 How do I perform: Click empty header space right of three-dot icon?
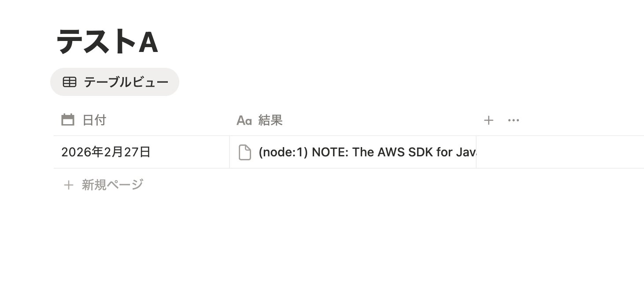(581, 120)
